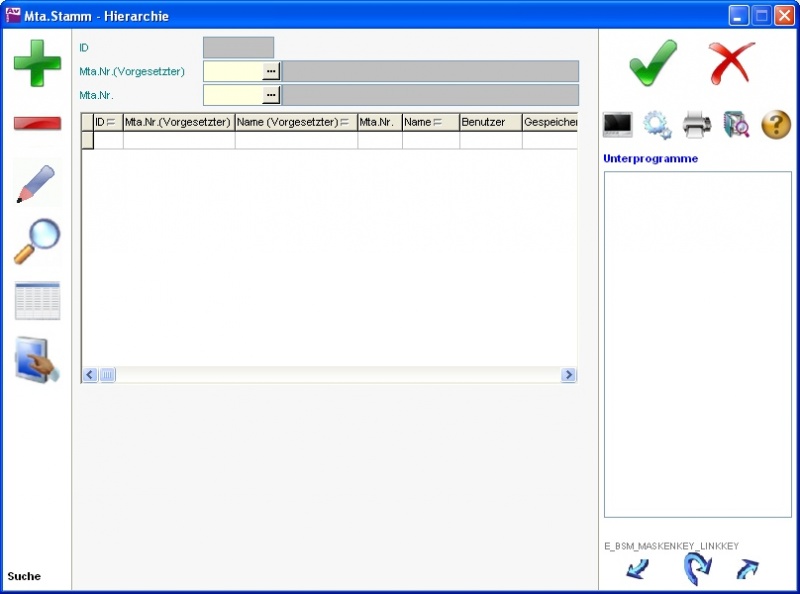Viewport: 800px width, 594px height.
Task: Click the table list view icon
Action: pyautogui.click(x=37, y=300)
